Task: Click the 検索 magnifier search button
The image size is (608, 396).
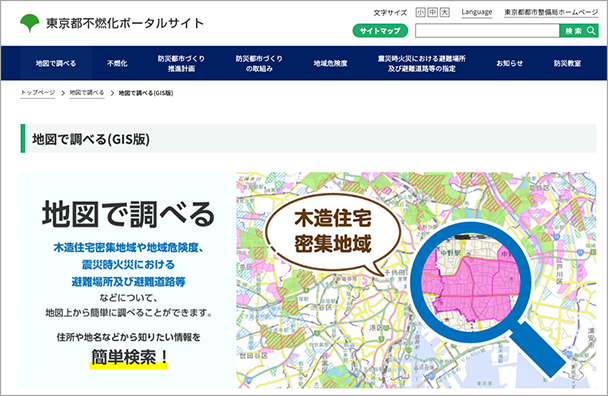Action: (x=579, y=31)
